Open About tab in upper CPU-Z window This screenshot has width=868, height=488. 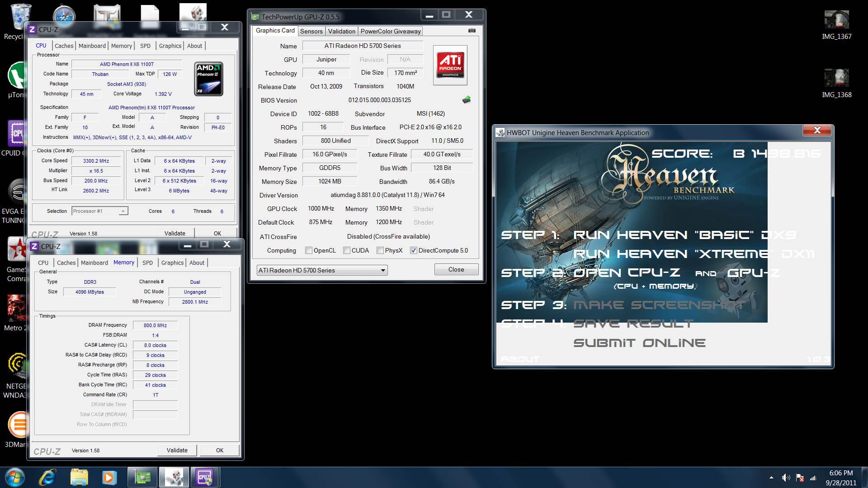[194, 46]
